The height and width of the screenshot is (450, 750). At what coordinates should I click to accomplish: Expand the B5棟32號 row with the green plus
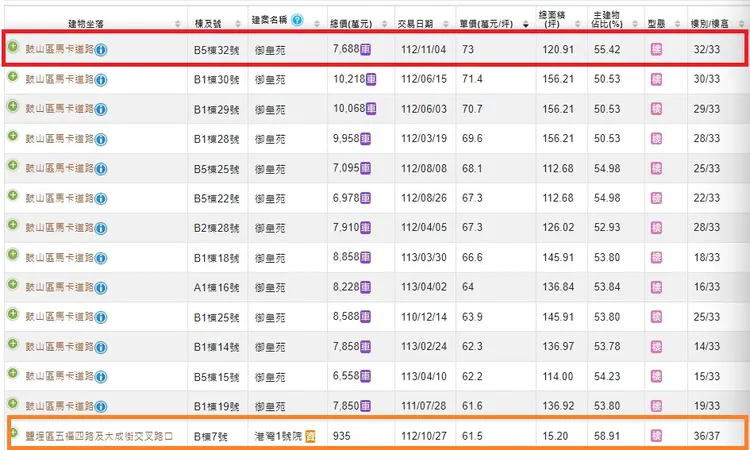[x=13, y=47]
